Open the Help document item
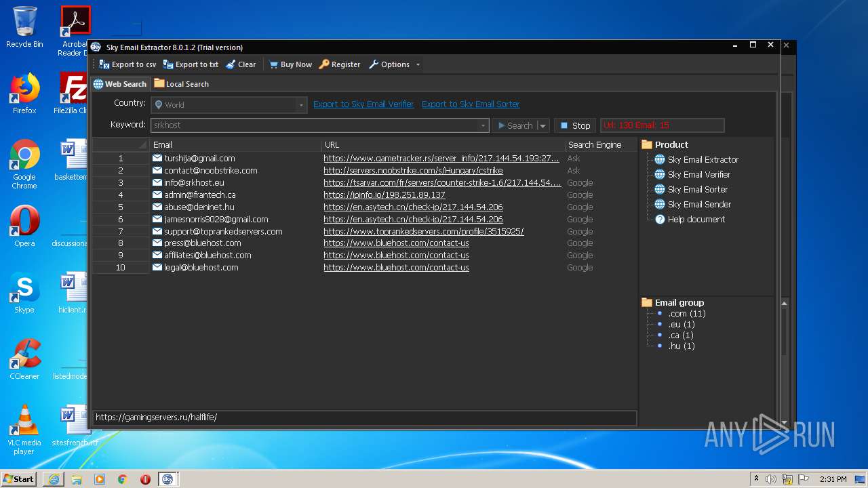Image resolution: width=868 pixels, height=488 pixels. (x=696, y=219)
